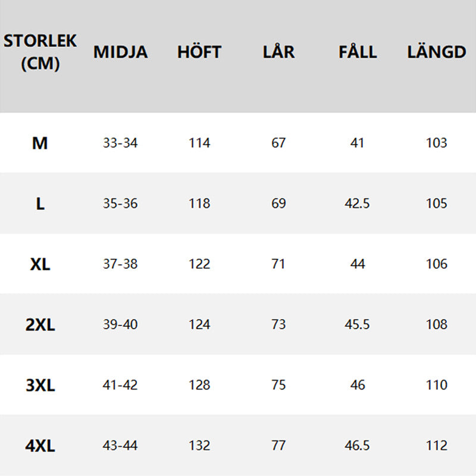
Task: Click length value 110 for 3XL
Action: (x=436, y=385)
